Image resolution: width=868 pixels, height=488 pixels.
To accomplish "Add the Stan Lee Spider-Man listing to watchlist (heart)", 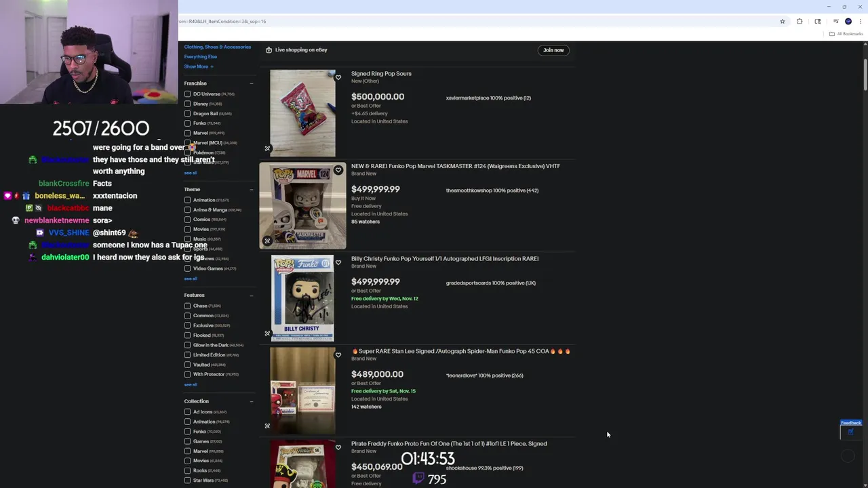I will [x=338, y=355].
